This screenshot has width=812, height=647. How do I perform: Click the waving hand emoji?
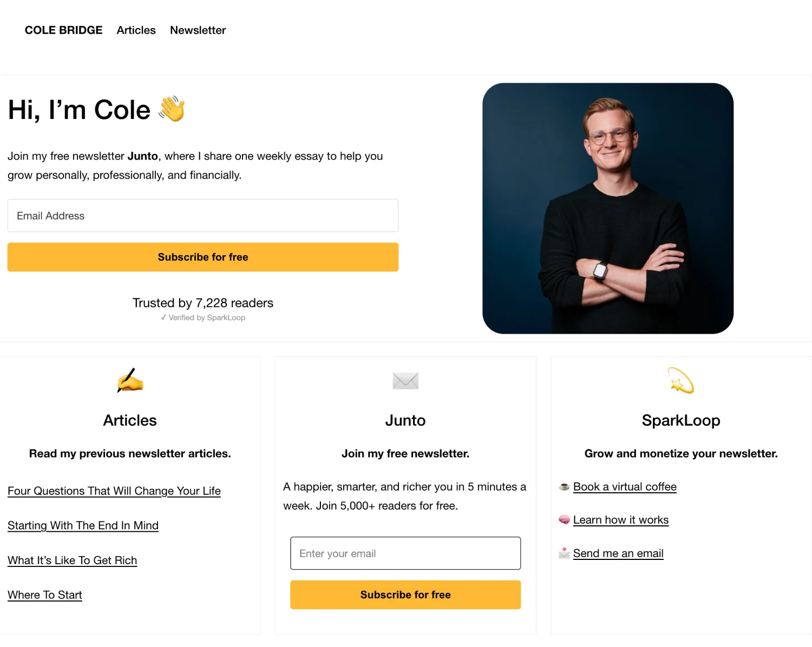point(172,109)
